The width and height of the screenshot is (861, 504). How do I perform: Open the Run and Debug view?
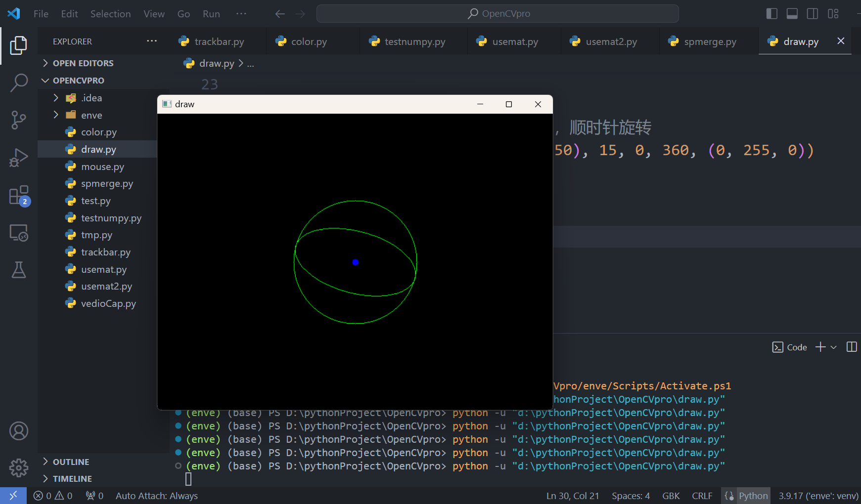tap(19, 158)
